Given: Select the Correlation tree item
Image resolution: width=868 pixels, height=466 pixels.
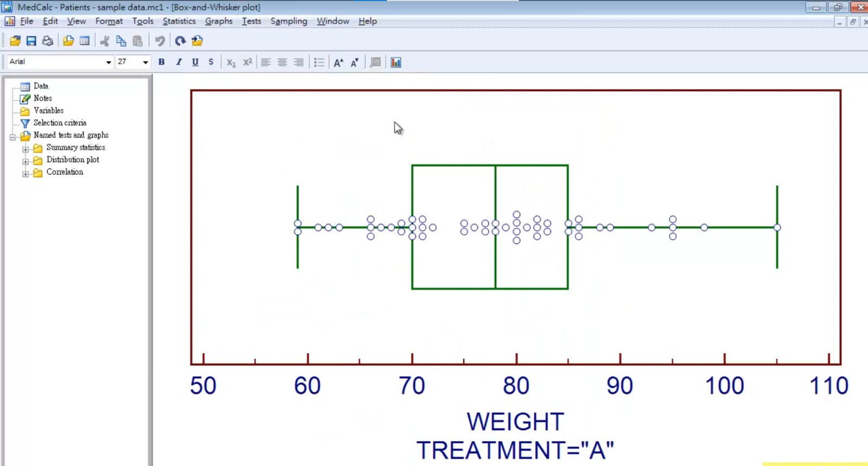Looking at the screenshot, I should (x=65, y=172).
